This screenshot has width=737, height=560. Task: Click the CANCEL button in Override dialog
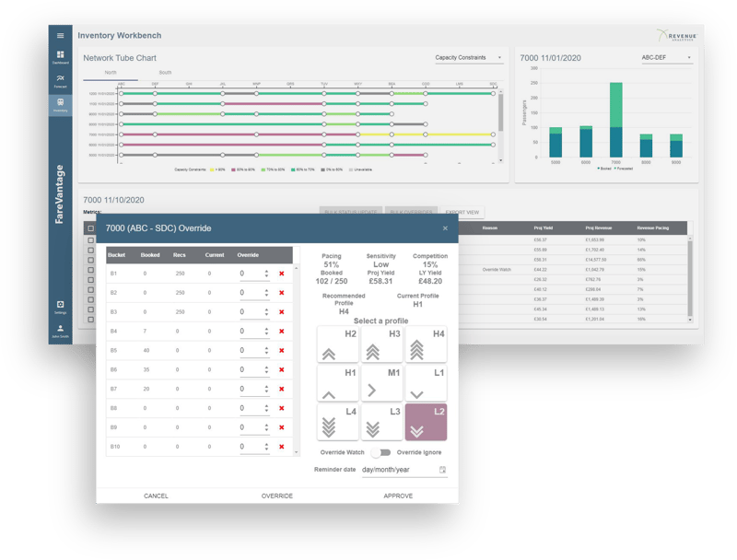click(x=156, y=496)
